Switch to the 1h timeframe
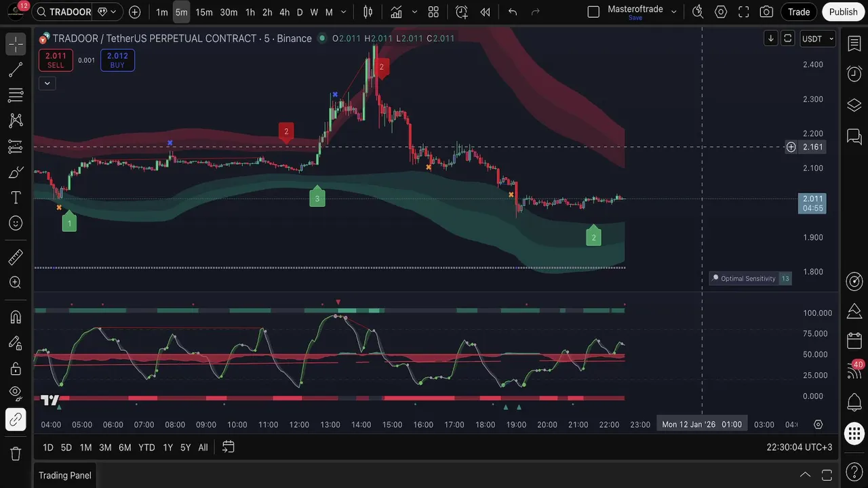The height and width of the screenshot is (488, 868). click(250, 12)
